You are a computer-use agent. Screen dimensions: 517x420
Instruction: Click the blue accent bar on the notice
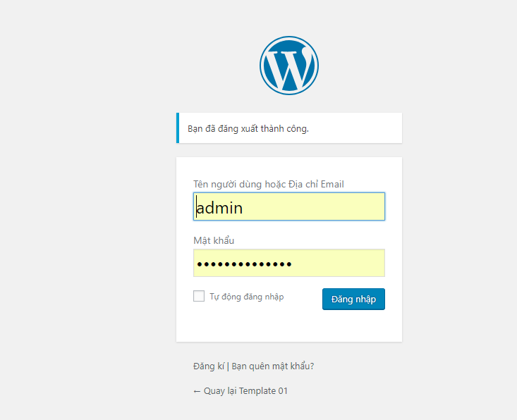point(178,128)
